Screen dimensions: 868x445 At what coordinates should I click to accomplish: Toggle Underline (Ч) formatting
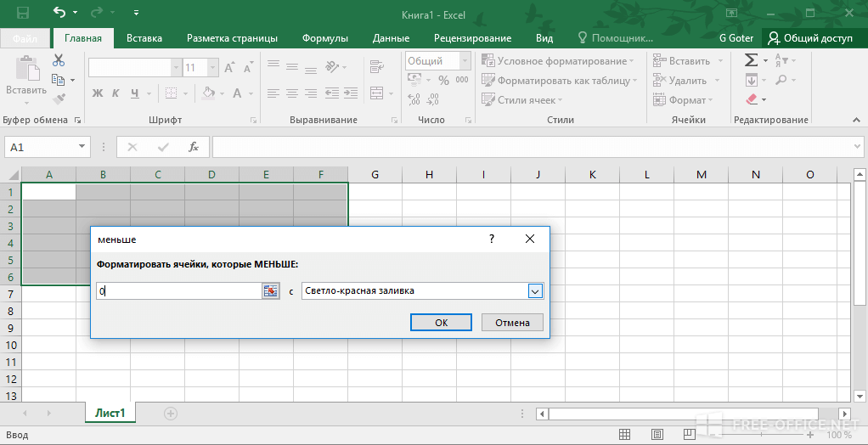point(134,93)
